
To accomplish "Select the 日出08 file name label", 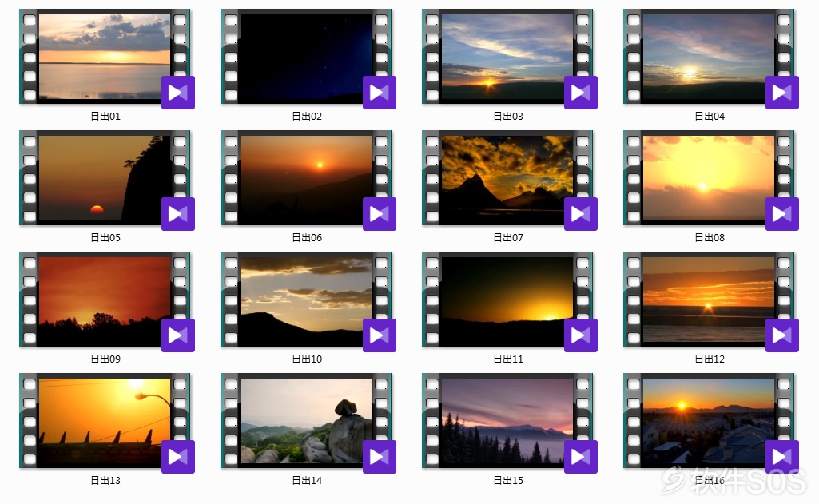I will click(710, 238).
